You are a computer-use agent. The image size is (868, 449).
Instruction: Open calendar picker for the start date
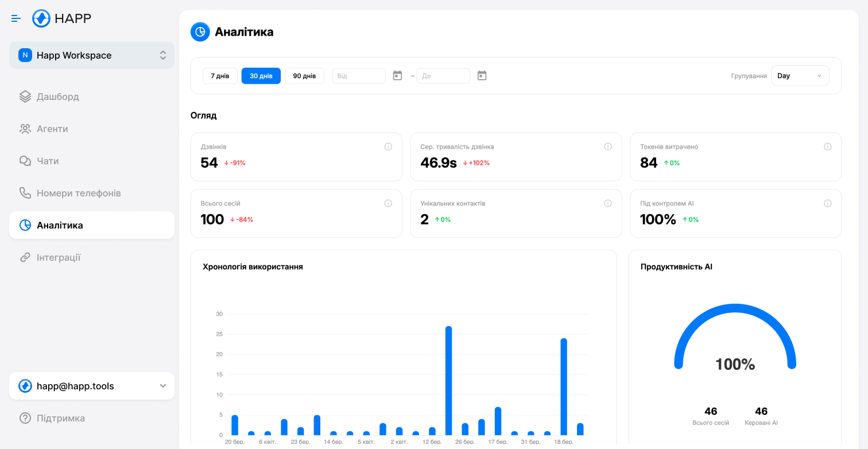tap(397, 76)
